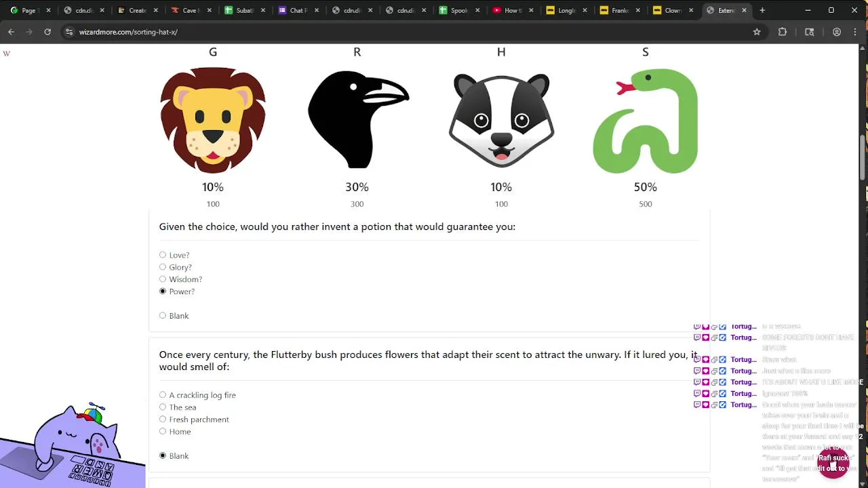Viewport: 868px width, 488px height.
Task: Close the Clown tab
Action: [691, 10]
